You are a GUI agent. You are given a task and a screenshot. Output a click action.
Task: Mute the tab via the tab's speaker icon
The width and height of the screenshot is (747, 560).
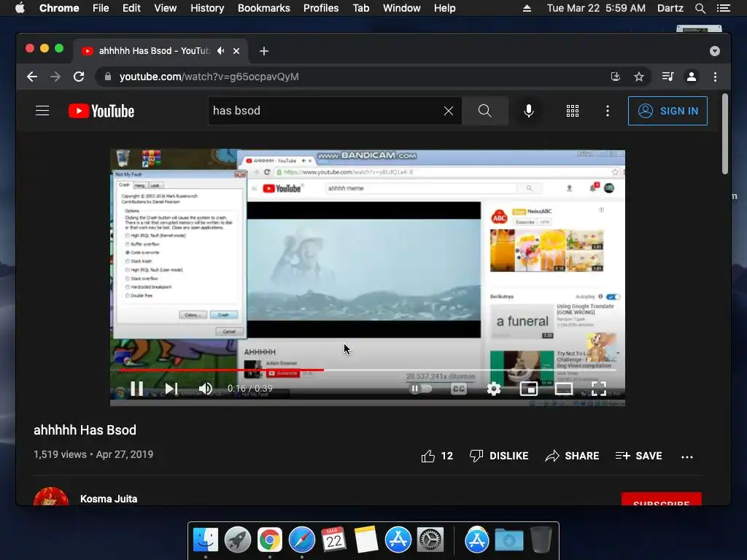pos(220,51)
